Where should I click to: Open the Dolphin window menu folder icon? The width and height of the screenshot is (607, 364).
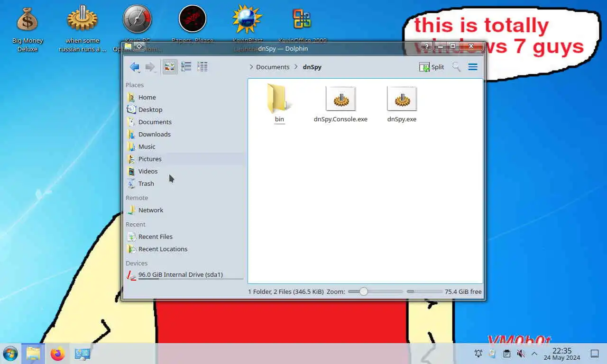[128, 46]
